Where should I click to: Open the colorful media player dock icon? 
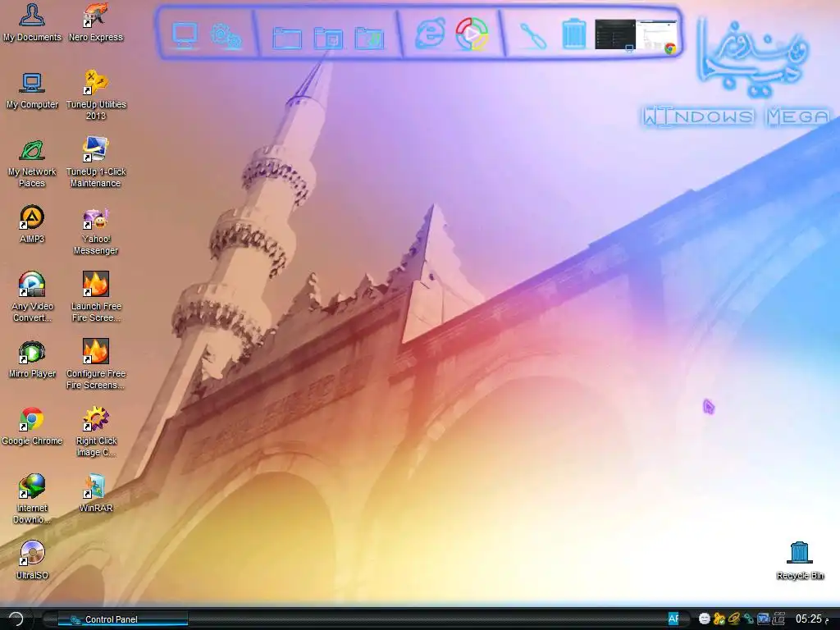472,34
